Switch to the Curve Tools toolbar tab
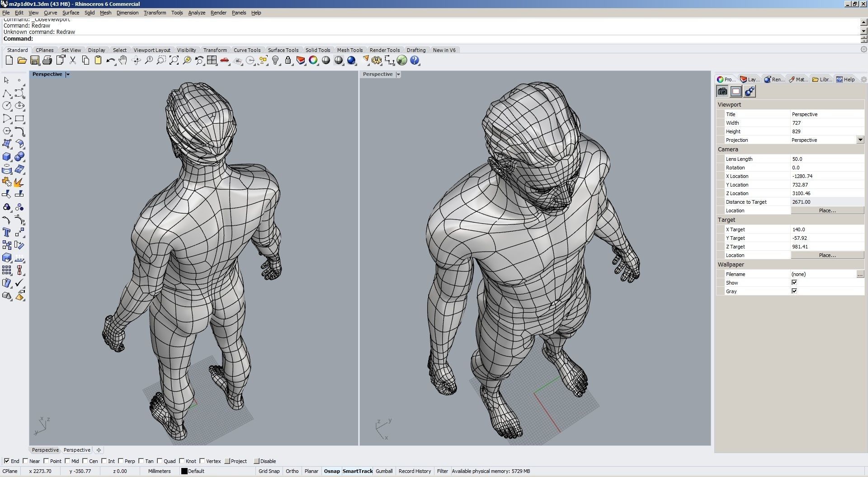 247,50
